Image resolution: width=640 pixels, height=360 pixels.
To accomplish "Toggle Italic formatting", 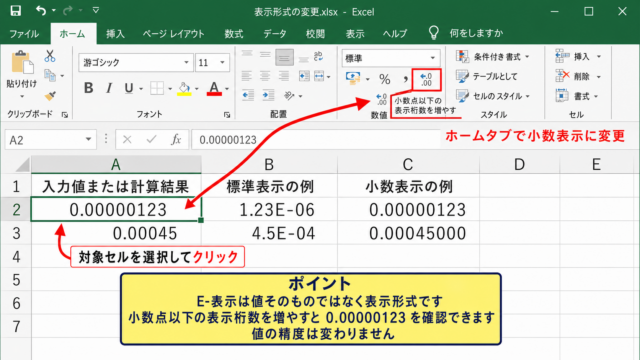I will tap(109, 88).
